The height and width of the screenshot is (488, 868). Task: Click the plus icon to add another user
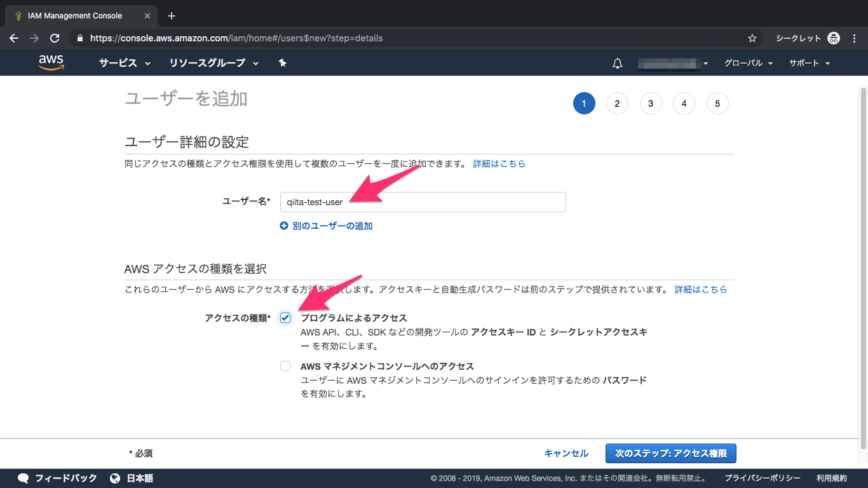[284, 226]
